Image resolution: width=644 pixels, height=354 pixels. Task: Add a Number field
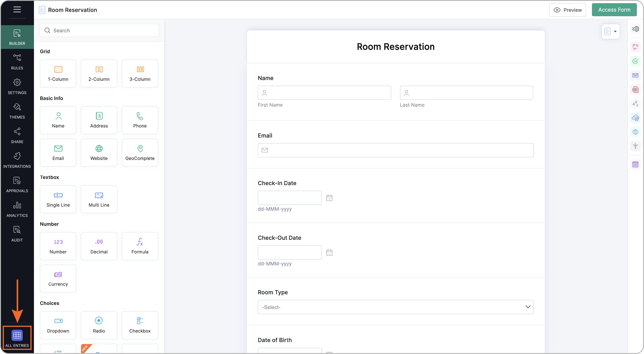(x=58, y=246)
